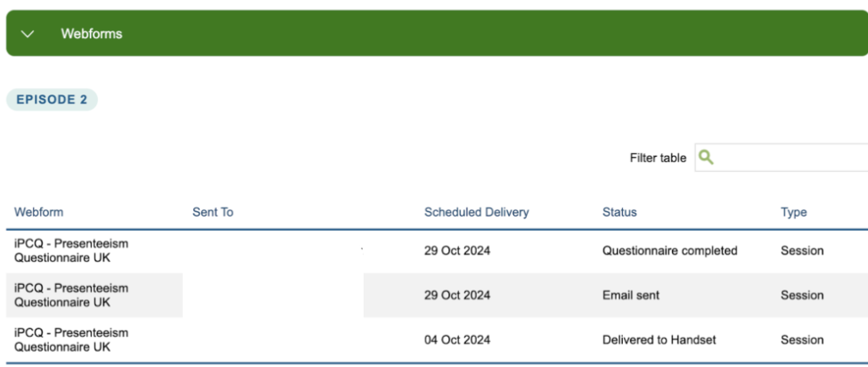Click the Webforms green header title
The width and height of the screenshot is (868, 367).
tap(92, 34)
